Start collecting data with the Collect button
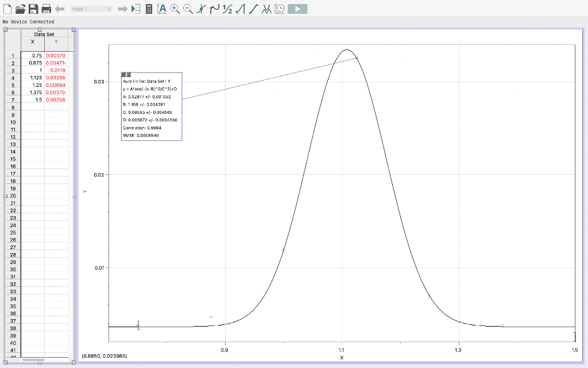This screenshot has height=368, width=588. (x=298, y=9)
